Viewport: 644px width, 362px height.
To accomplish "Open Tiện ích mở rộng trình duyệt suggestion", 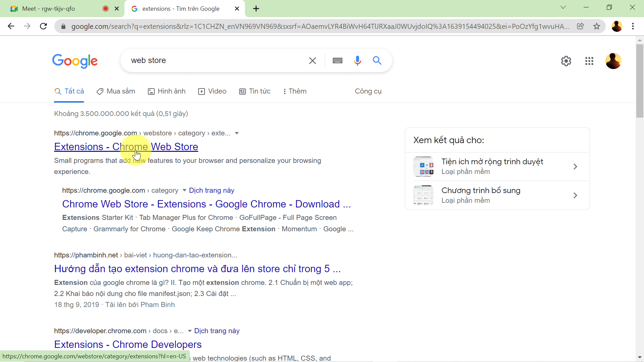I will tap(497, 167).
